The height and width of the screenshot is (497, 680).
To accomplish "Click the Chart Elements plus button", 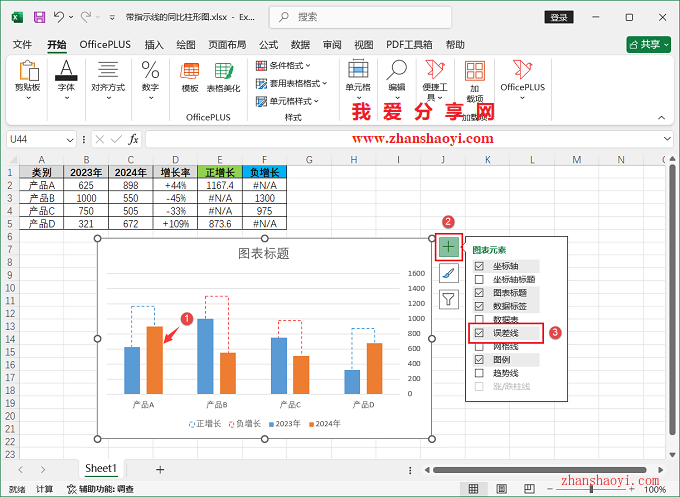I will 449,245.
